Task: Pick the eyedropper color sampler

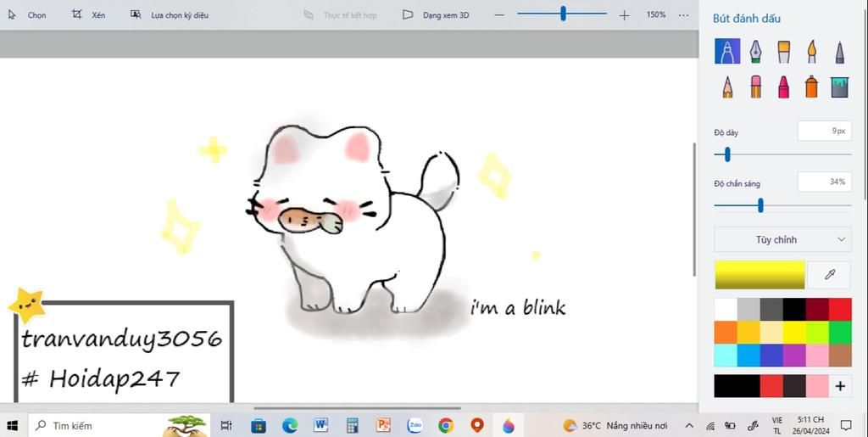Action: (829, 275)
